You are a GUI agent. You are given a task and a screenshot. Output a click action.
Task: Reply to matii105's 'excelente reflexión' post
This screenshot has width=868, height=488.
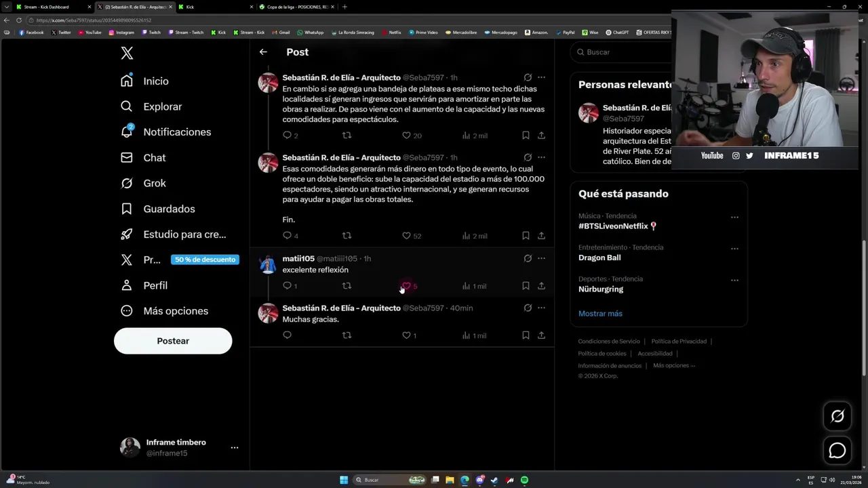tap(287, 286)
